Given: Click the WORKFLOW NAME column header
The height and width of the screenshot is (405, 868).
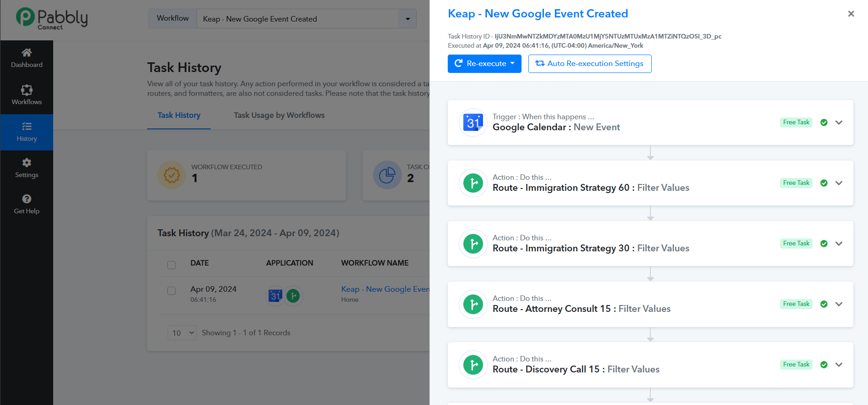Looking at the screenshot, I should click(x=375, y=263).
